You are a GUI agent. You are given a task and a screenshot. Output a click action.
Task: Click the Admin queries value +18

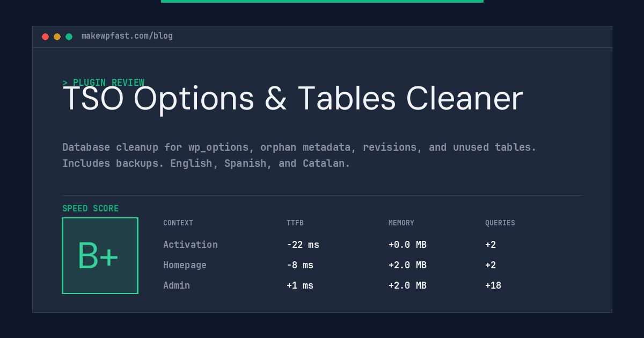(x=493, y=285)
